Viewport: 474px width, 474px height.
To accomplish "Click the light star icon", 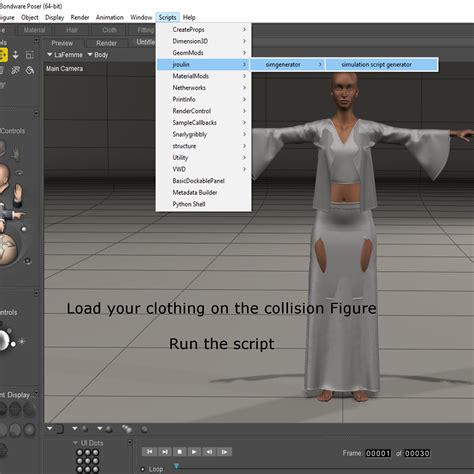I will [x=22, y=341].
